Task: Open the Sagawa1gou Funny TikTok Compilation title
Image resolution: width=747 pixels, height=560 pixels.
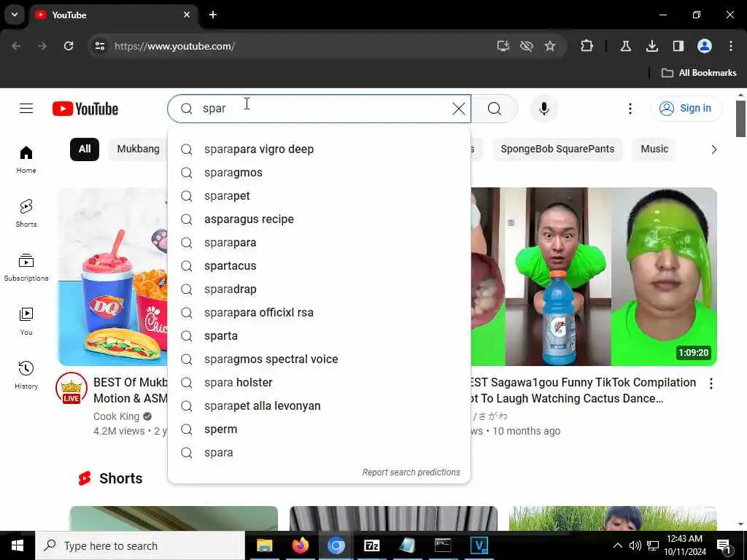Action: (x=583, y=390)
